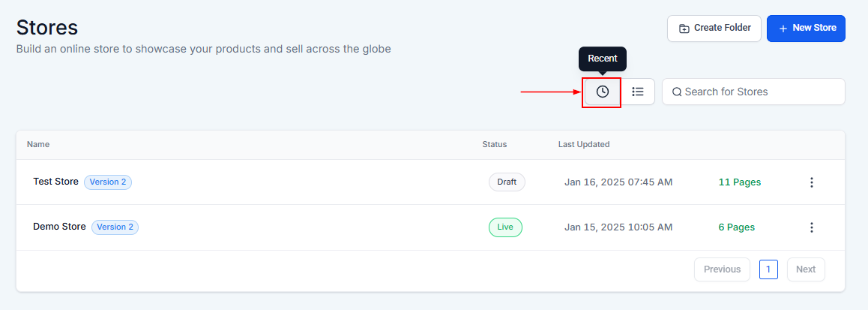Open the 6 Pages link

(x=736, y=227)
